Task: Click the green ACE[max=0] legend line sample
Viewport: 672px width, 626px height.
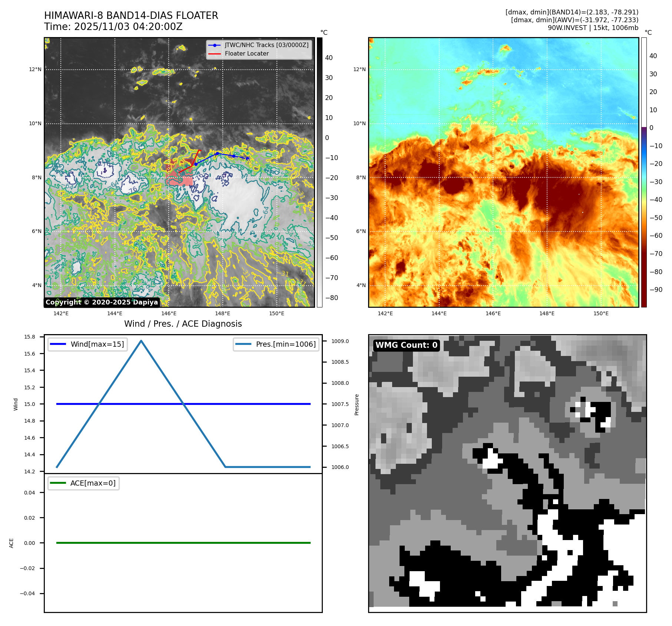Action: point(57,483)
